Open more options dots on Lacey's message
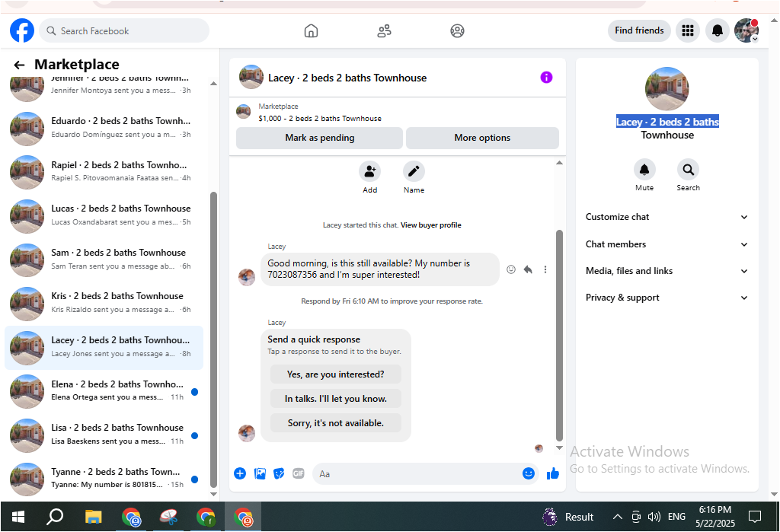 [x=545, y=269]
